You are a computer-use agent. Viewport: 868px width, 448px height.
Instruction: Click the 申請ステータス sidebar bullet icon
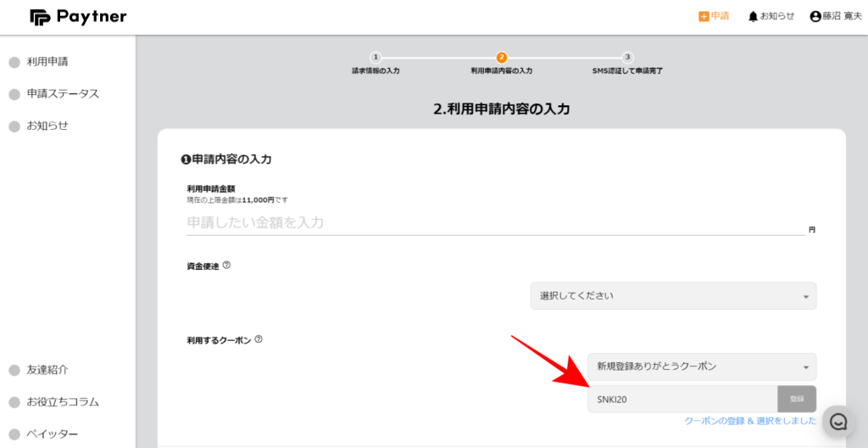click(14, 95)
